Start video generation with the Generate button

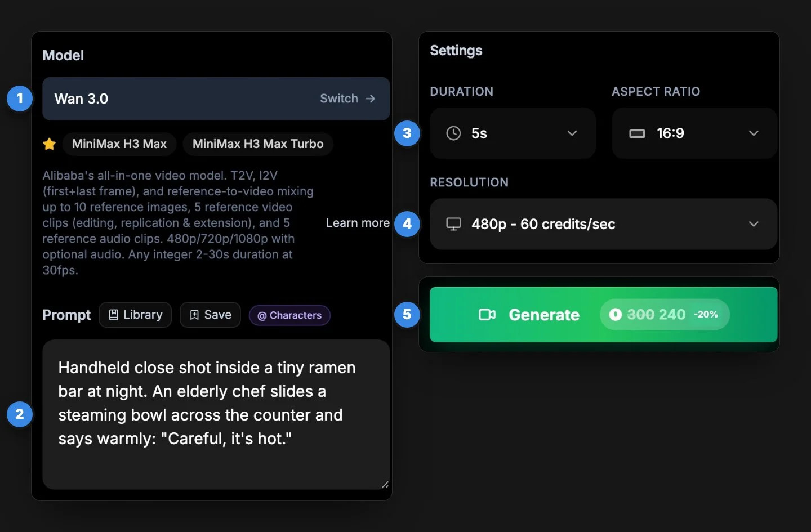click(604, 315)
